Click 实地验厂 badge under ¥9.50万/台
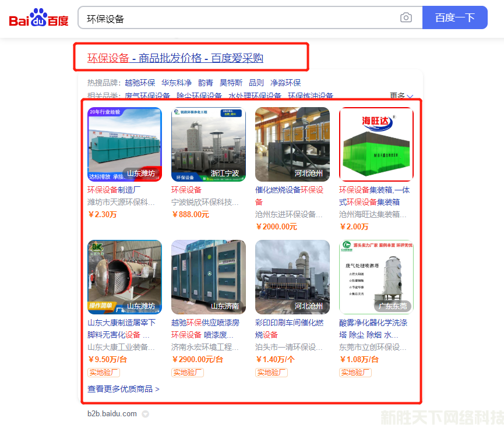504x425 pixels. pyautogui.click(x=104, y=373)
